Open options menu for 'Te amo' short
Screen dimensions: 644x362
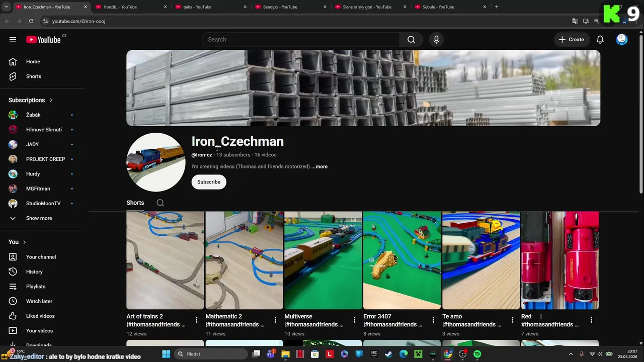click(512, 320)
